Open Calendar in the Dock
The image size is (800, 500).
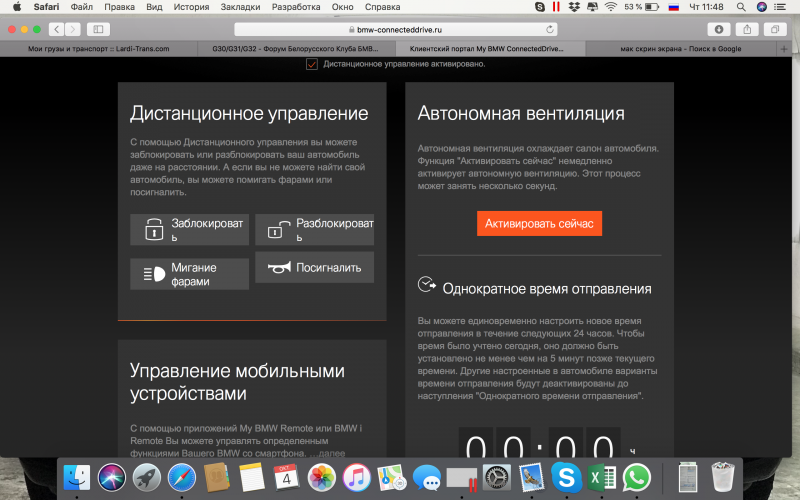click(286, 478)
